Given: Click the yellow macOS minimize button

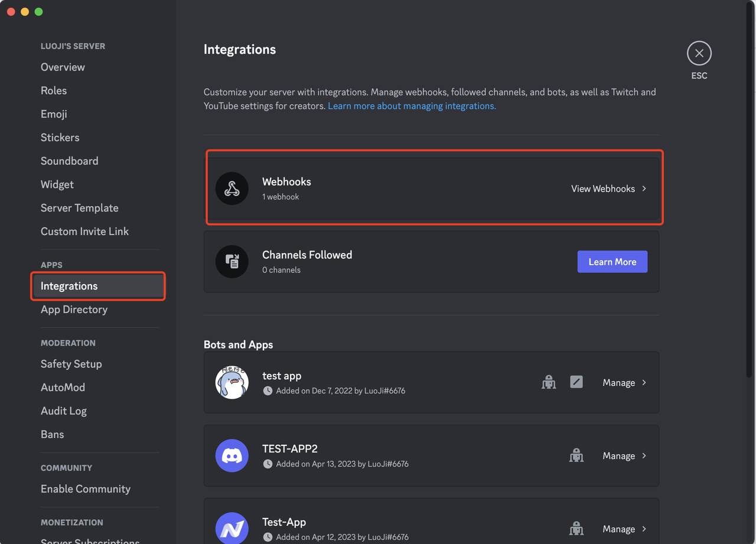Looking at the screenshot, I should point(25,12).
